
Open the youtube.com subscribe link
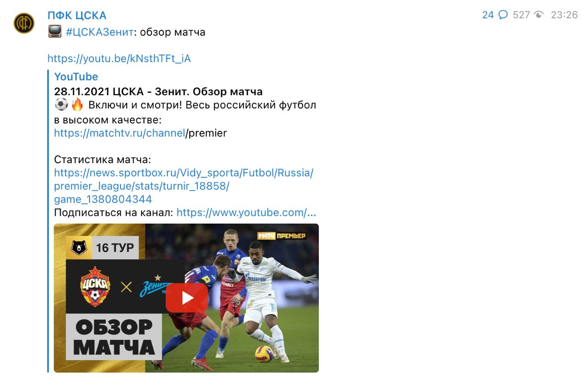[246, 213]
